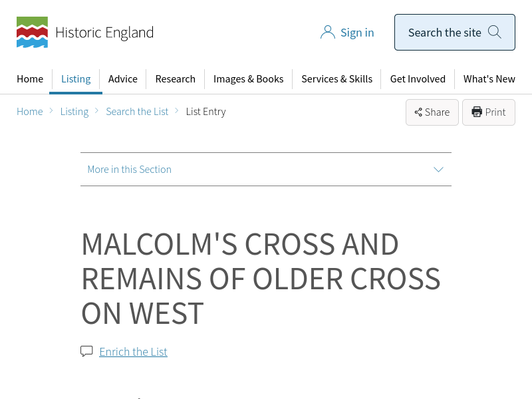Open the Get Involved menu
The image size is (532, 399).
(418, 79)
